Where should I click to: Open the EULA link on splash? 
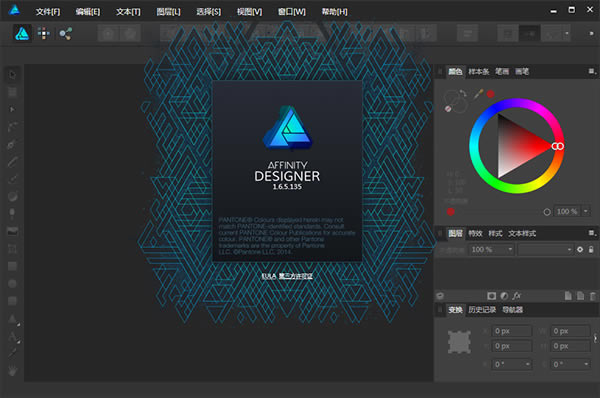coord(269,276)
